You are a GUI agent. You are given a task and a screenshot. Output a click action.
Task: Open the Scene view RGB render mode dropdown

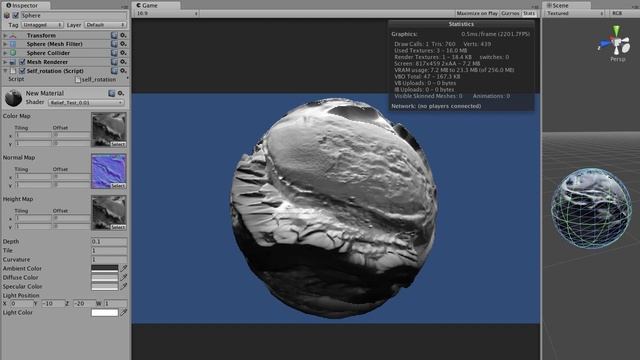coord(624,13)
